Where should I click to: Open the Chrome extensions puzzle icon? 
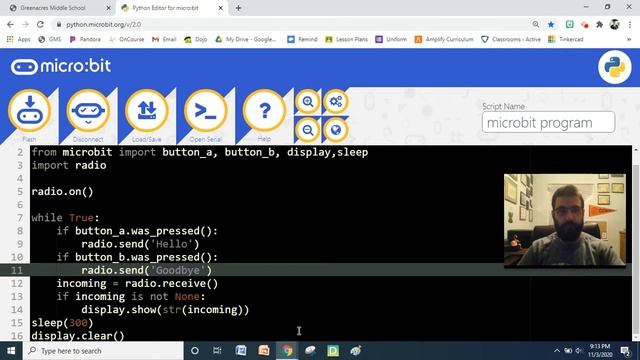click(x=600, y=24)
